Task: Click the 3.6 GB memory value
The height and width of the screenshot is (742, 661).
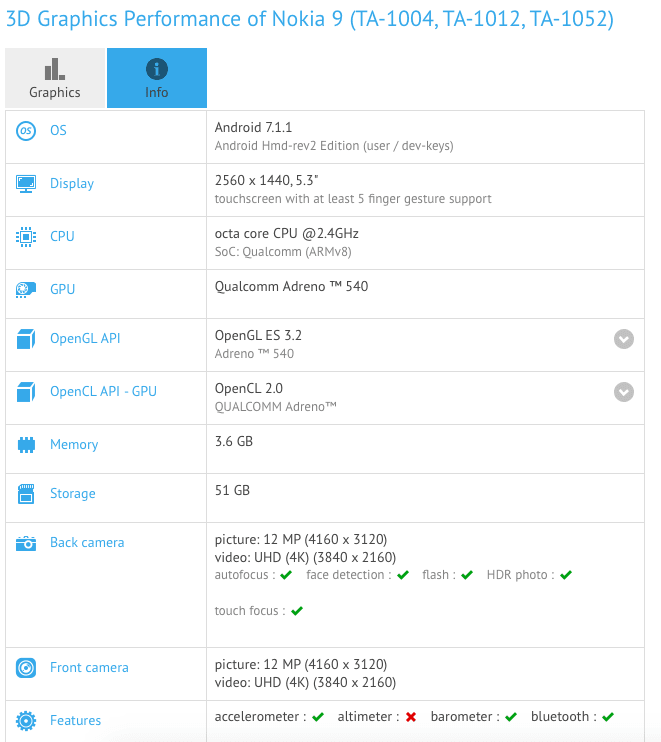Action: [x=234, y=442]
